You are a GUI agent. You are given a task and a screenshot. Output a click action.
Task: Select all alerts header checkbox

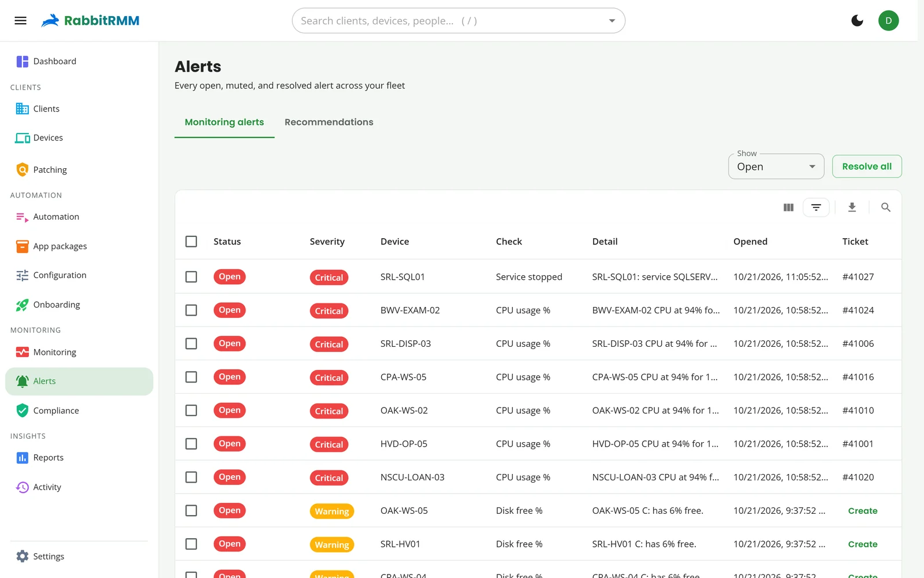(191, 242)
